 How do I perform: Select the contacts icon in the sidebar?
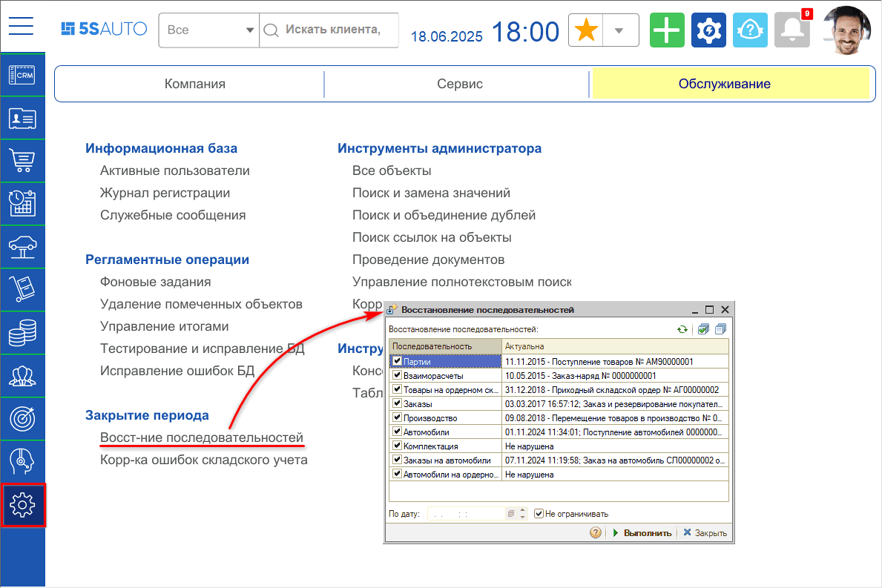pos(22,117)
